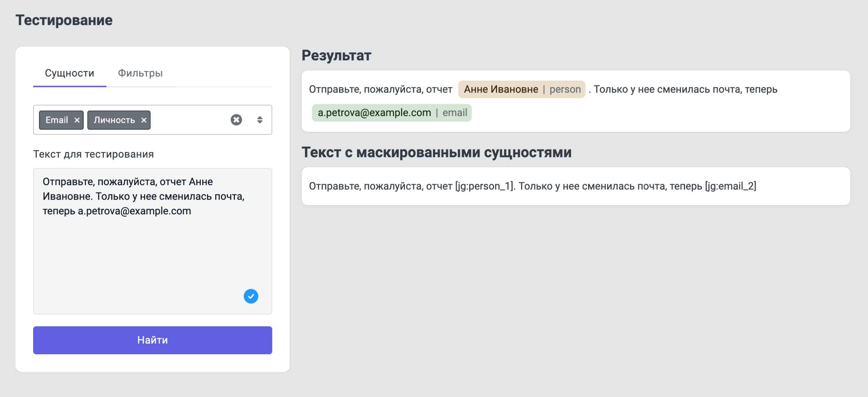Click the [jg:person_1] masked token
This screenshot has width=868, height=397.
(x=484, y=186)
